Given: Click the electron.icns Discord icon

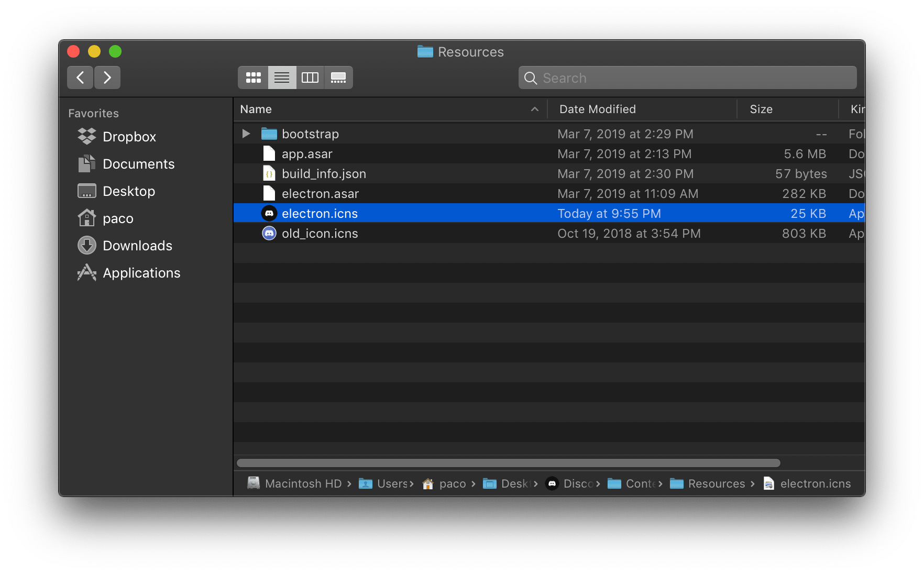Looking at the screenshot, I should [269, 213].
